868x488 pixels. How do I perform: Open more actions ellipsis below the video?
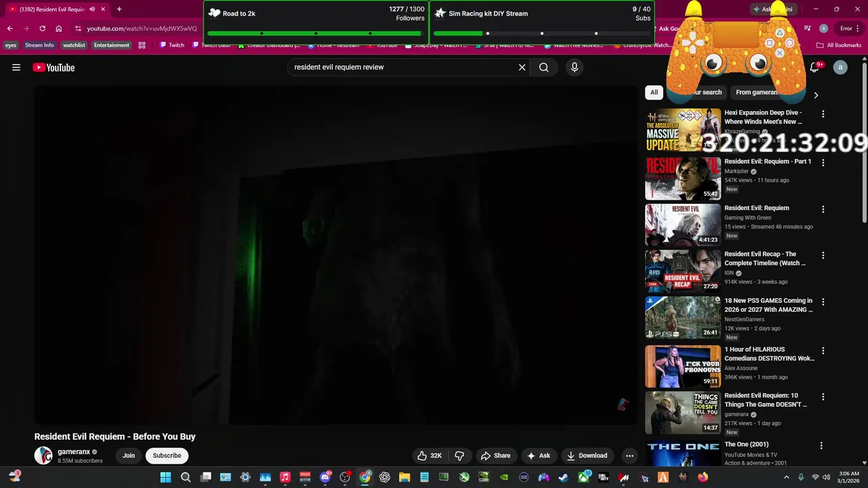(x=629, y=455)
